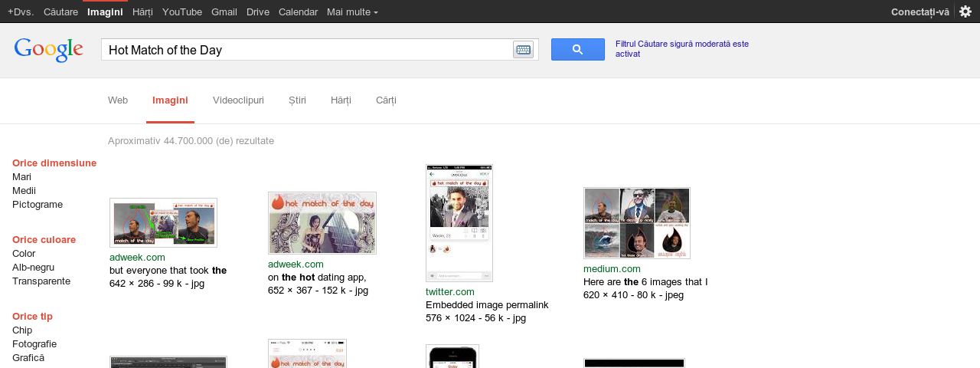Click Conectați-vă to sign in

coord(920,11)
